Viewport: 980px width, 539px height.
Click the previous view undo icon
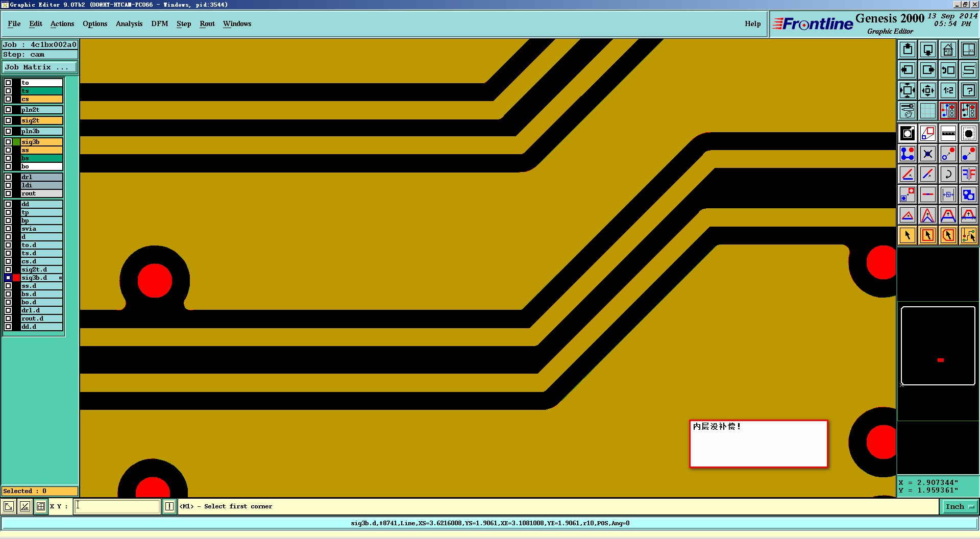point(948,70)
